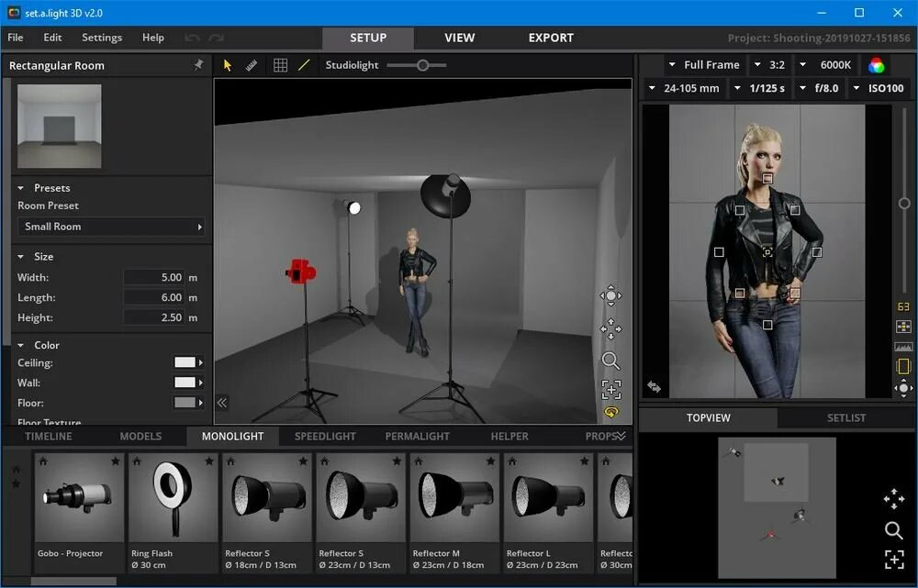Click home icon on Gobo - Projector card
This screenshot has width=918, height=588.
[x=43, y=461]
